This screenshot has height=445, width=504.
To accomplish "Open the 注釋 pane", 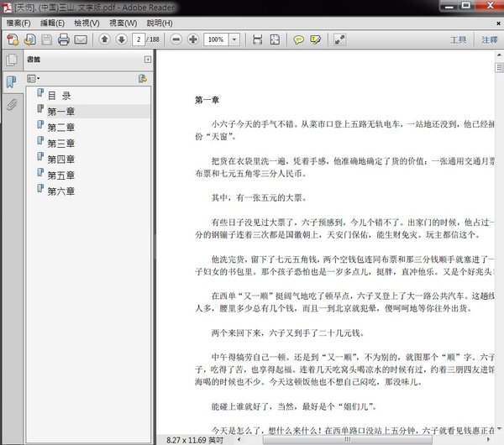I will pos(489,39).
